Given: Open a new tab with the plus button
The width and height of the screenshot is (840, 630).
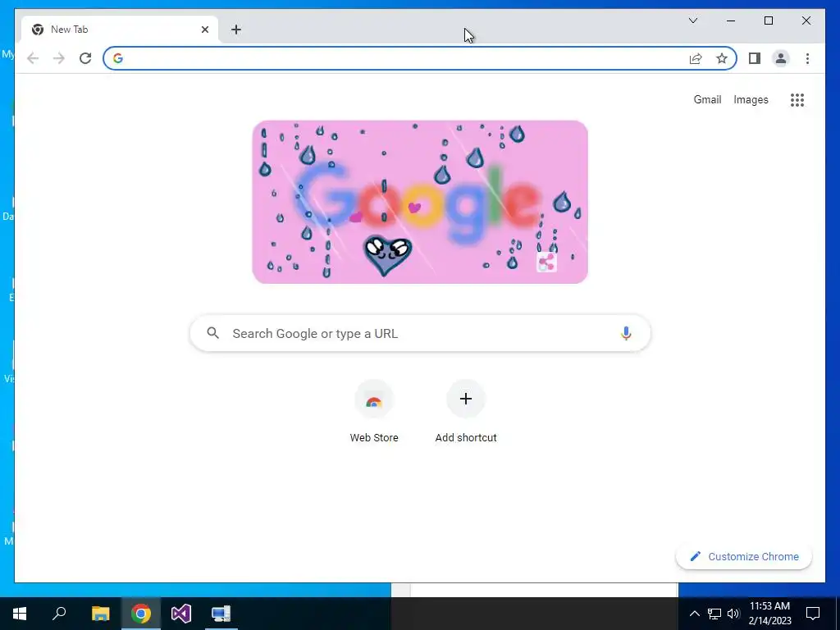Looking at the screenshot, I should [x=235, y=30].
